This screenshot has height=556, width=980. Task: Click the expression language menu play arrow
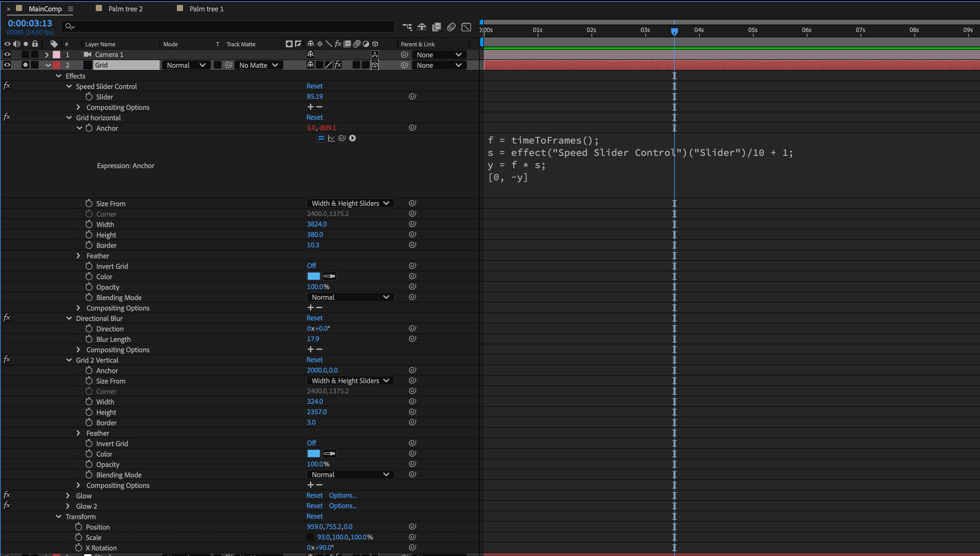coord(352,138)
